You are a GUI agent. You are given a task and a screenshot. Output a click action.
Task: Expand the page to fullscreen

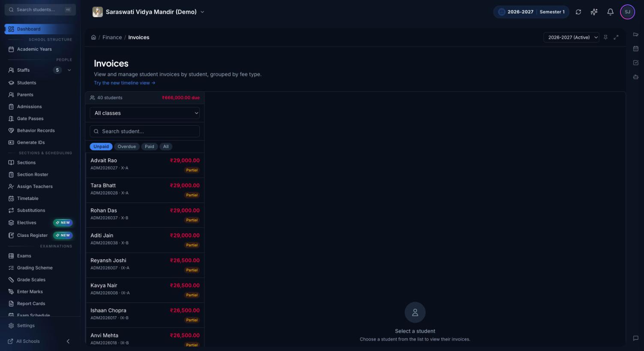tap(616, 37)
